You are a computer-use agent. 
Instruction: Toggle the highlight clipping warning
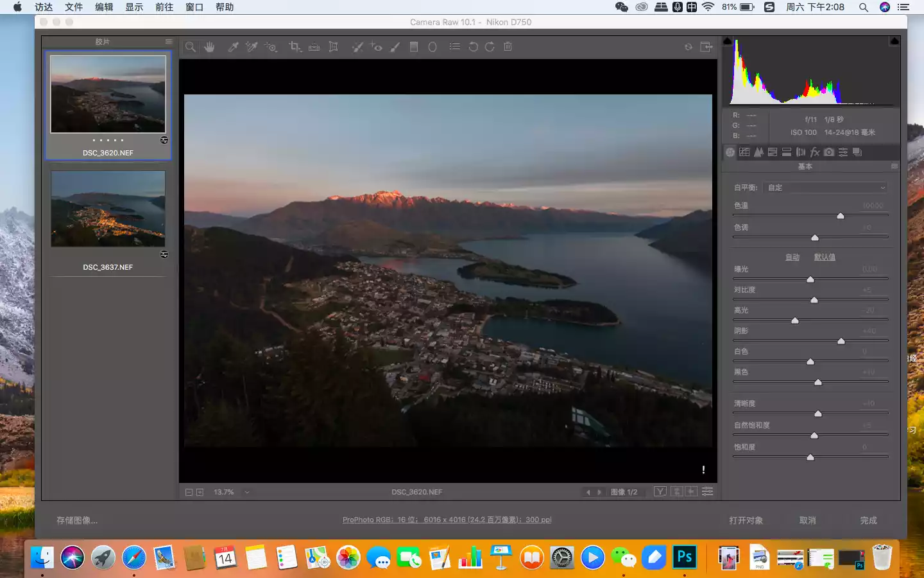(894, 41)
